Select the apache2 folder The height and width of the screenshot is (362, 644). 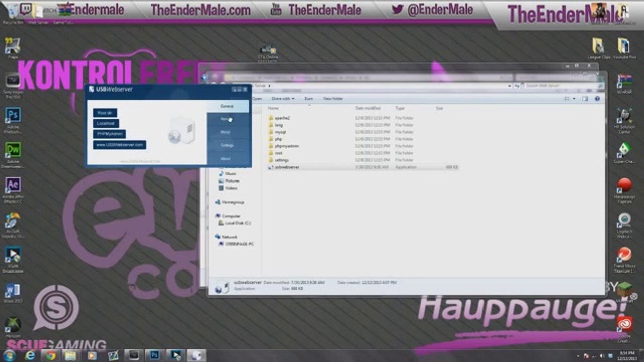click(x=279, y=118)
